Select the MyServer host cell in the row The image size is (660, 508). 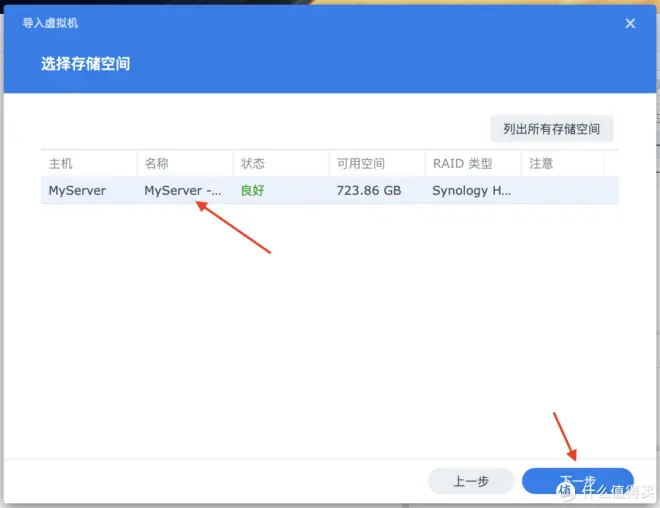click(x=77, y=190)
